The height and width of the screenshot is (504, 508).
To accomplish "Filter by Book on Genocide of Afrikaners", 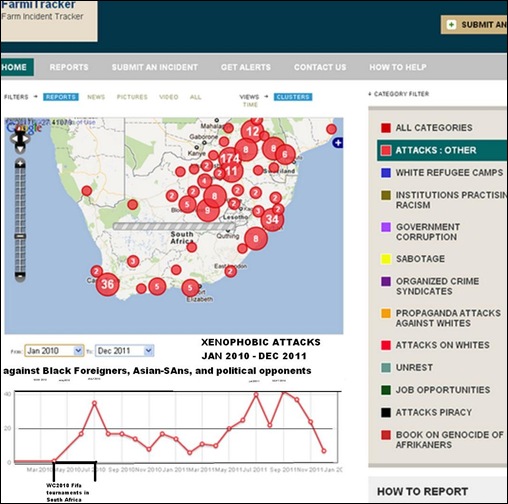I will click(x=442, y=440).
